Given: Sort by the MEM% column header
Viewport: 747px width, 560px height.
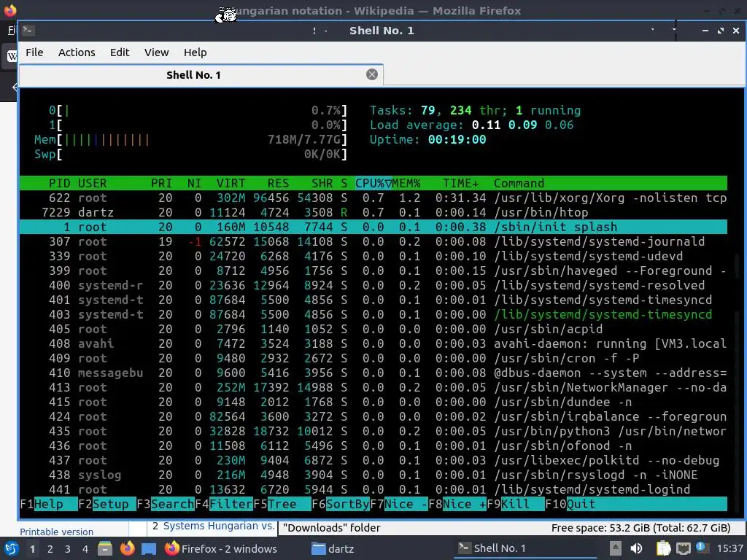Looking at the screenshot, I should [406, 183].
